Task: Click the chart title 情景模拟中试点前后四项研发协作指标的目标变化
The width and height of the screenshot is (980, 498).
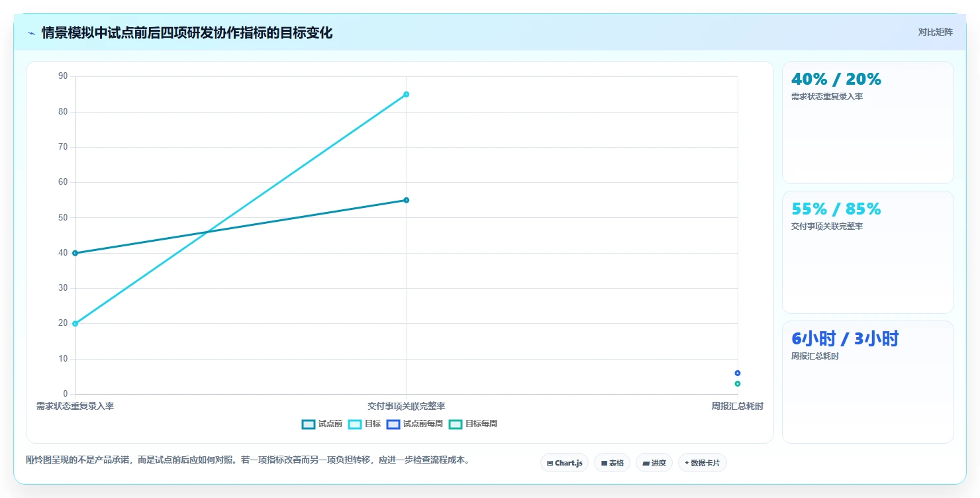Action: 187,32
